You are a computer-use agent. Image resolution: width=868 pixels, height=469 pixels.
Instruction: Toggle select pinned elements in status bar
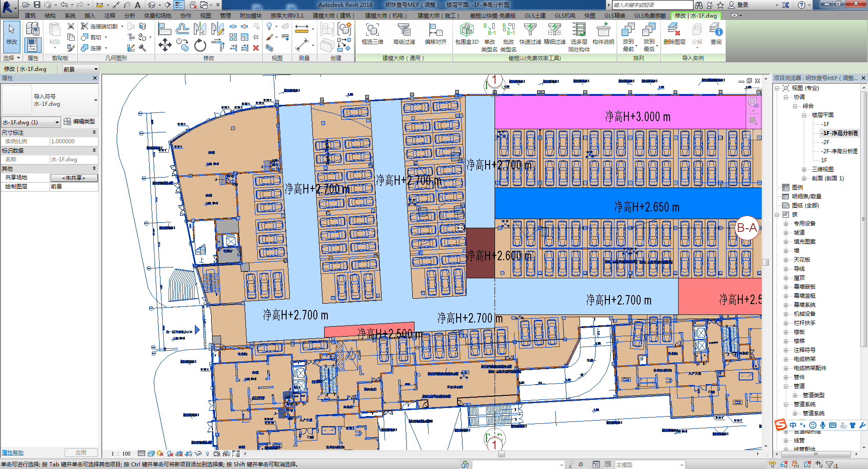coord(796,464)
